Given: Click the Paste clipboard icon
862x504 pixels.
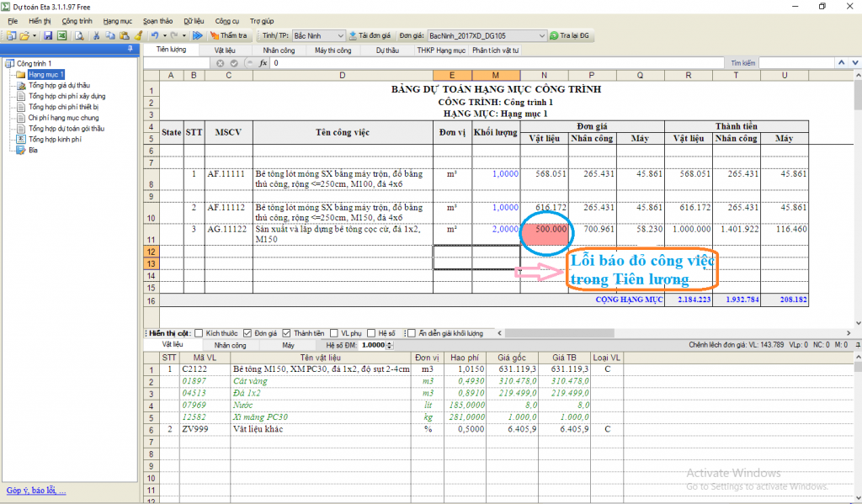Looking at the screenshot, I should pyautogui.click(x=124, y=36).
